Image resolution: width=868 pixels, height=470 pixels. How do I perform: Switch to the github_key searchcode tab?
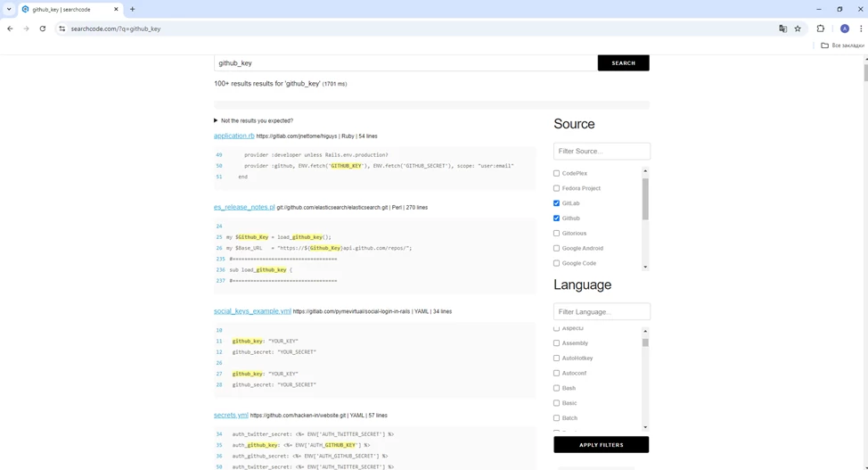tap(67, 9)
